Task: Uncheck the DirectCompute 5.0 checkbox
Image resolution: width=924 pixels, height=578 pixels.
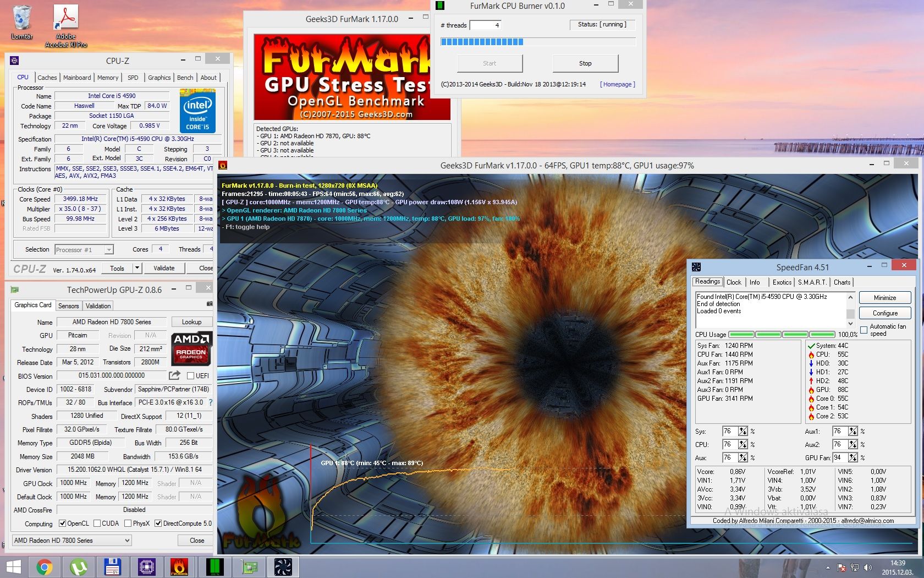Action: [158, 524]
